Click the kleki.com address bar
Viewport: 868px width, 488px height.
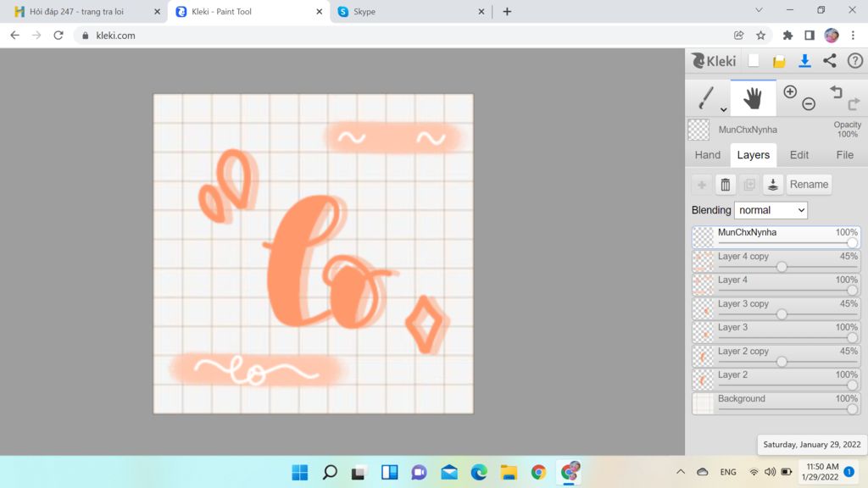tap(404, 36)
